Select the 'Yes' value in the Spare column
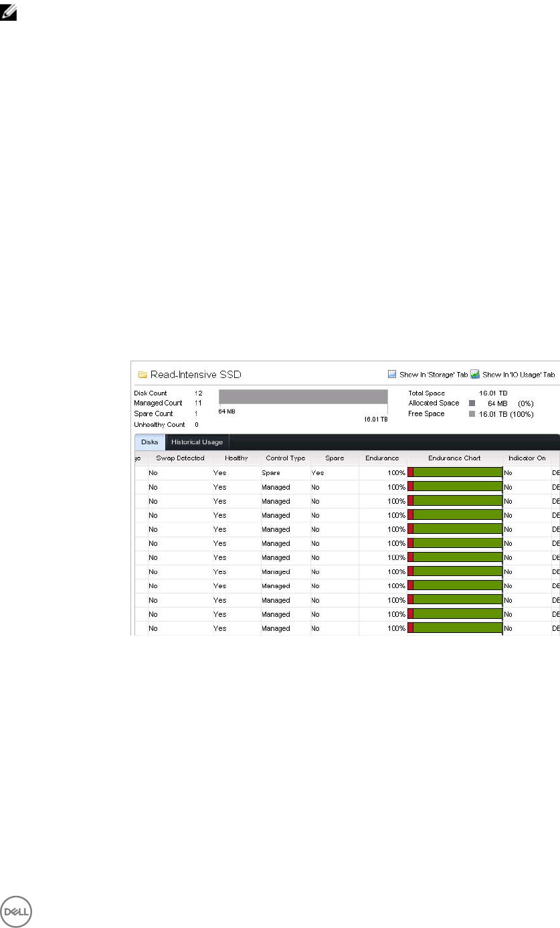560x928 pixels. point(317,473)
